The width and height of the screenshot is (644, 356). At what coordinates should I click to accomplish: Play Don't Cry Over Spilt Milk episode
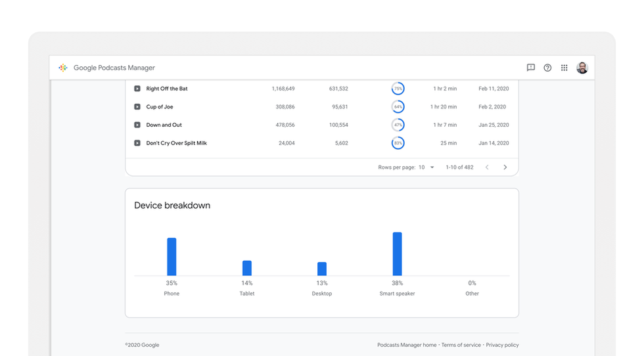click(137, 143)
